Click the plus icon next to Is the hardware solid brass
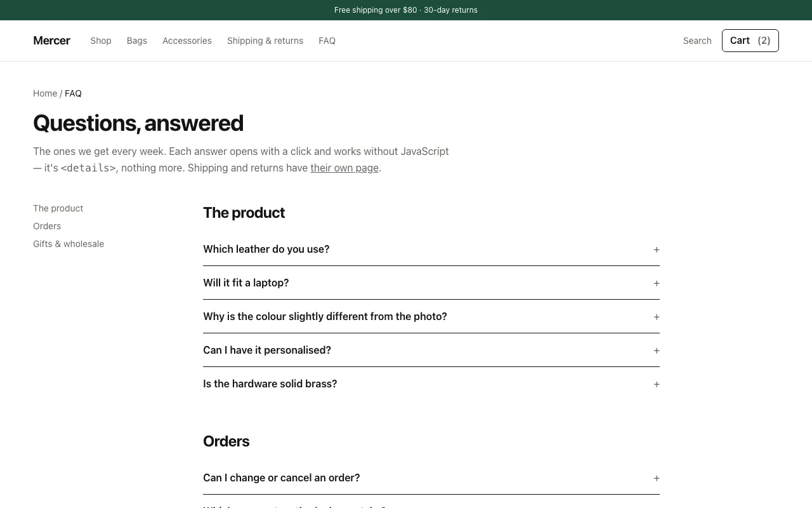Viewport: 812px width, 508px height. click(657, 384)
